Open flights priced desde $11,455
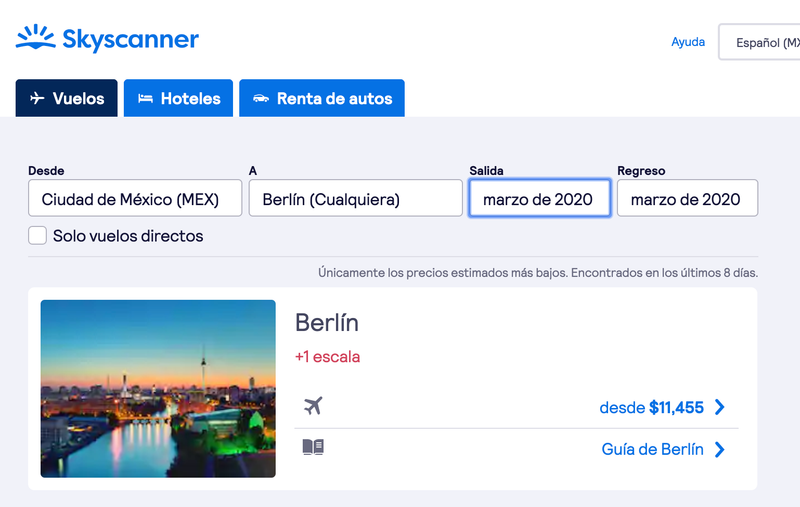Viewport: 800px width, 507px height. (652, 407)
